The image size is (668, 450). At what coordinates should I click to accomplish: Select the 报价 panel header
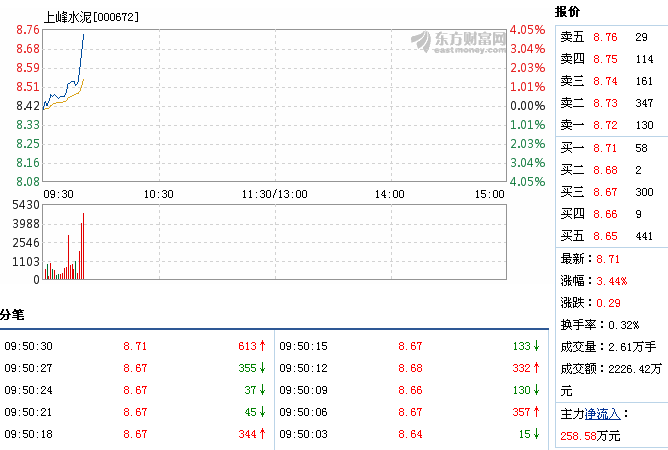click(567, 10)
